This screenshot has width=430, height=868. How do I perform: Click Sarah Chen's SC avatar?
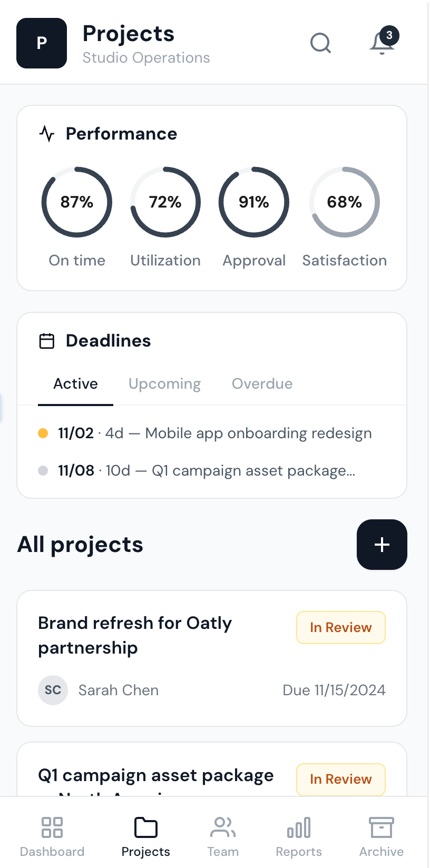[53, 690]
